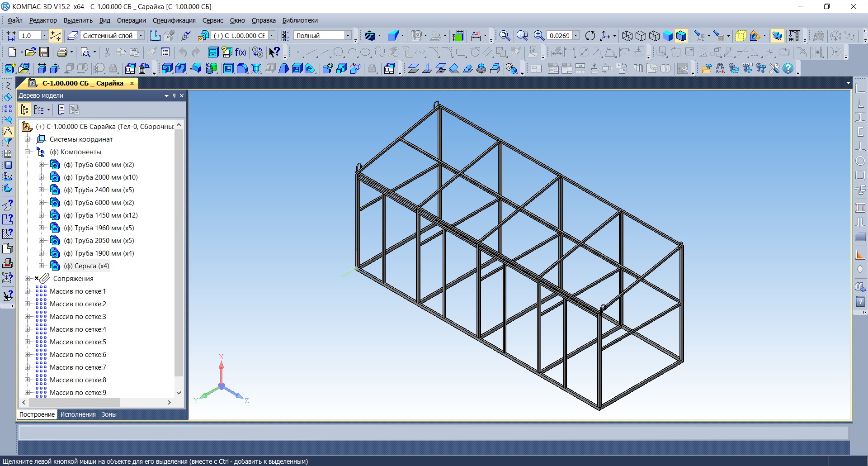Close the Дерево модели panel
868x466 pixels.
tap(182, 95)
